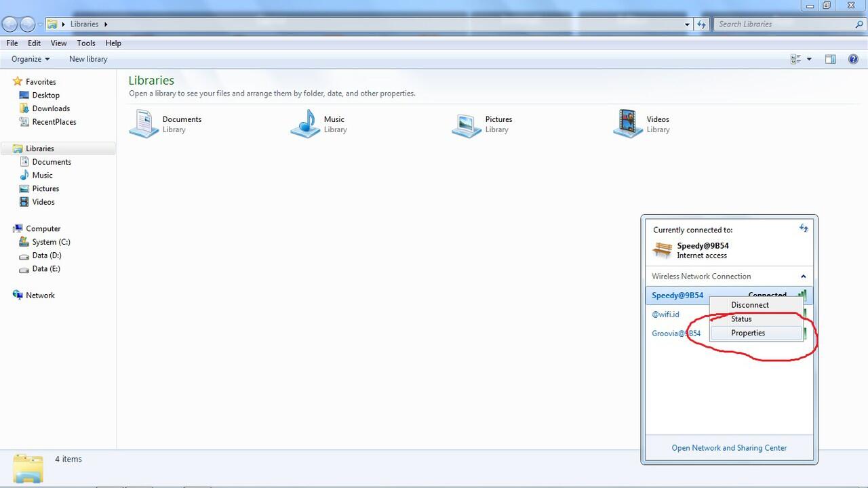This screenshot has width=868, height=488.
Task: Click the Forward navigation arrow
Action: (x=27, y=24)
